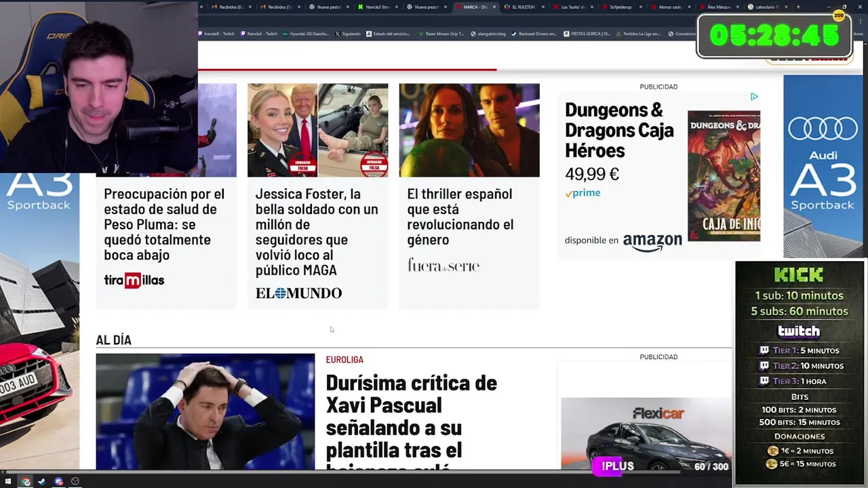Open a new tab with plus button
This screenshot has width=868, height=488.
pyautogui.click(x=798, y=7)
